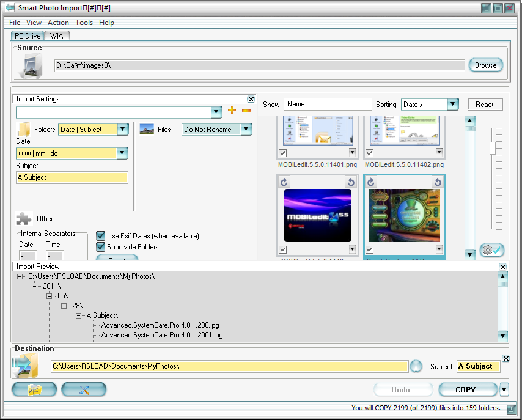Image resolution: width=522 pixels, height=420 pixels.
Task: Open MOBILedit.5.5.0.11401.png thumbnail options arrow
Action: (x=353, y=153)
